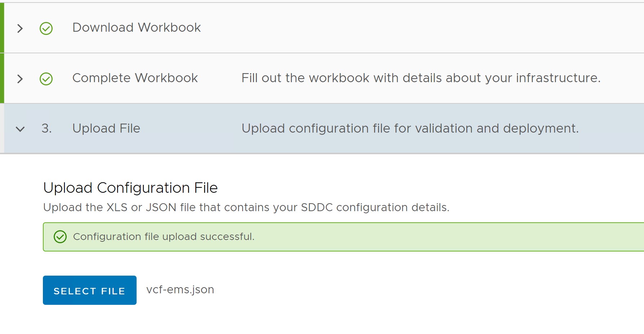Click the green status bar beside Complete Workbook
Screen dimensions: 644x334
point(2,79)
